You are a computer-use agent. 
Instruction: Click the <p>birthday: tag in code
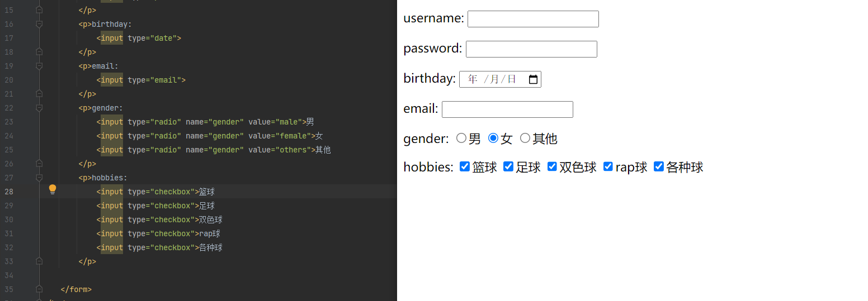point(105,24)
